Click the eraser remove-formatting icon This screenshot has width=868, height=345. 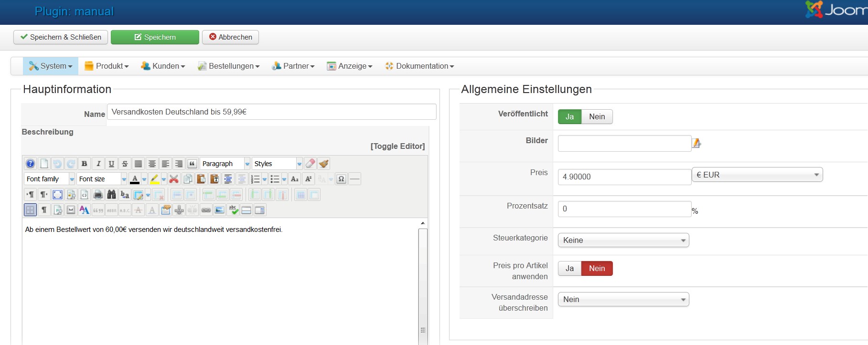tap(310, 164)
